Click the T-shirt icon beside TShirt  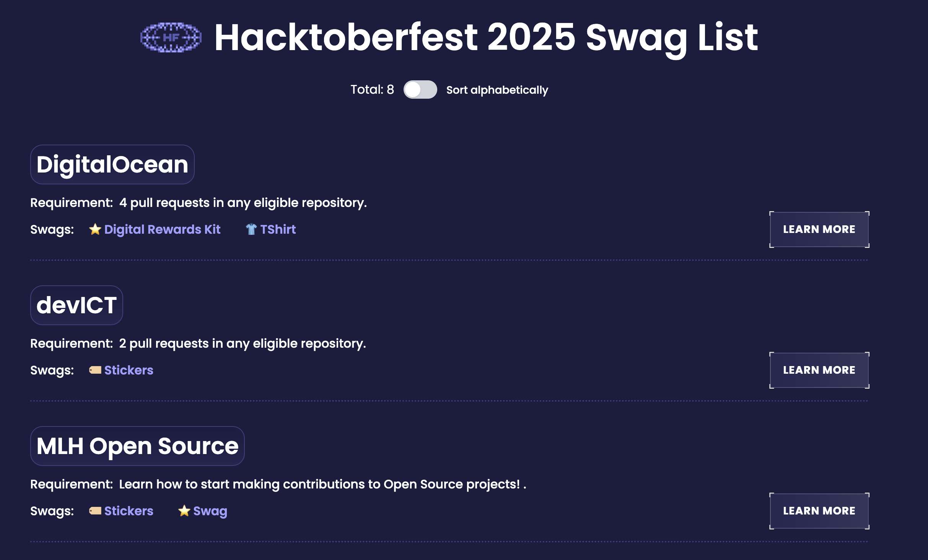pos(251,230)
